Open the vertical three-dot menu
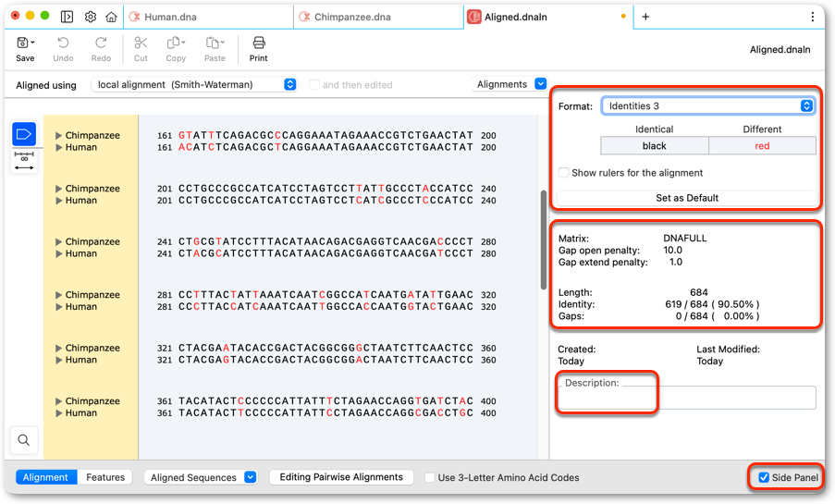The image size is (835, 504). tap(812, 17)
